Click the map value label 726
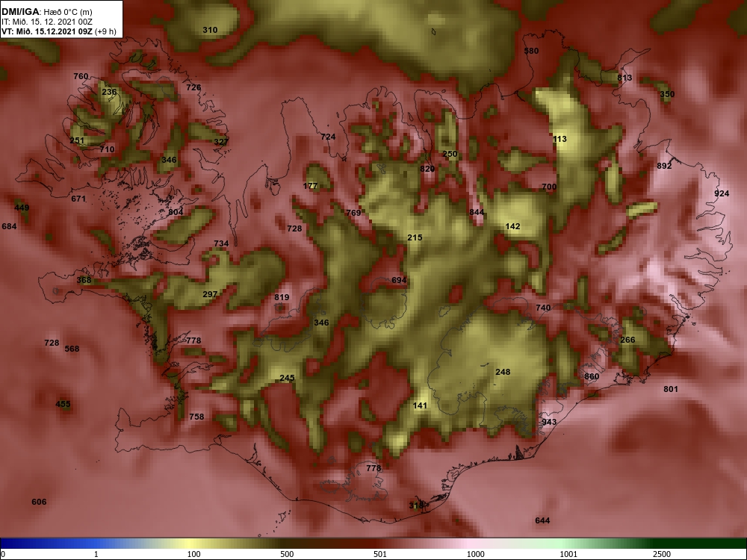747x560 pixels. click(x=193, y=87)
